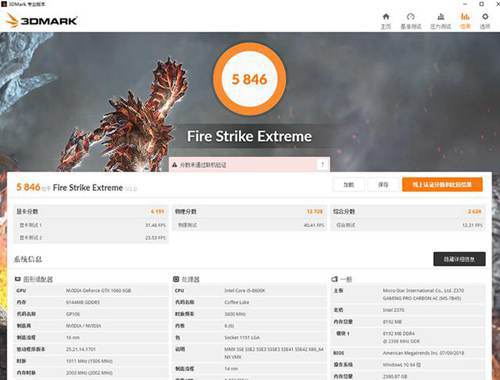Click the warning triangle in validation banner
The image size is (500, 380).
[x=174, y=165]
